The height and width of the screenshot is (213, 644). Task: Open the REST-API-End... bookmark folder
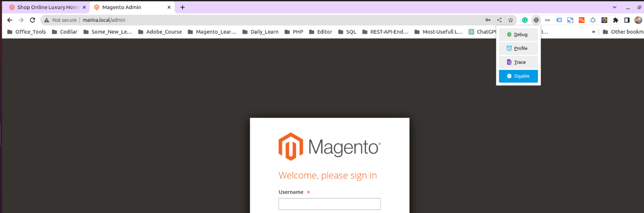[x=385, y=32]
